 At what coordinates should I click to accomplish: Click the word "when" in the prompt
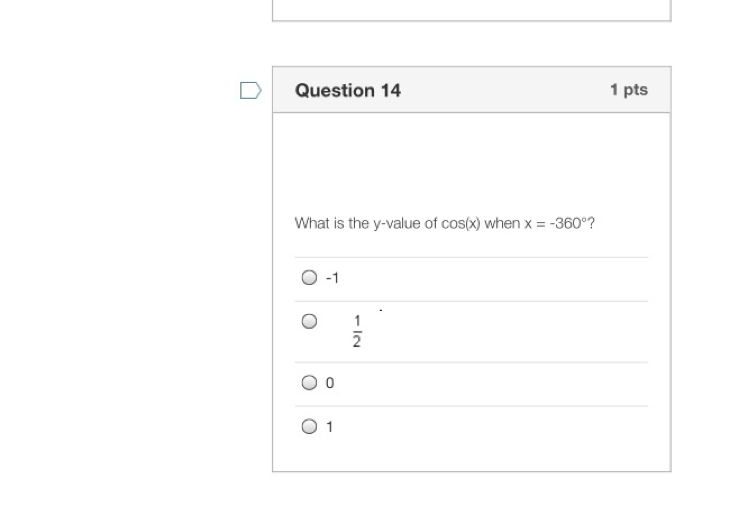(502, 223)
